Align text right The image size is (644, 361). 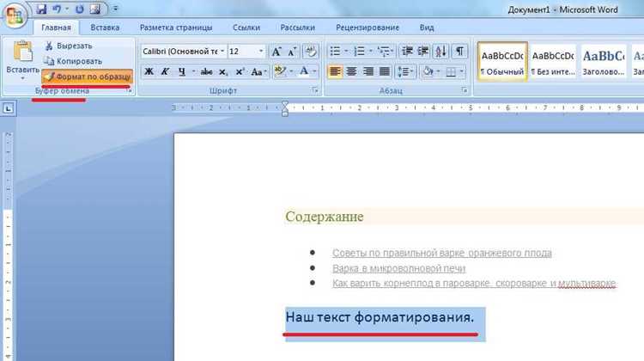click(368, 71)
